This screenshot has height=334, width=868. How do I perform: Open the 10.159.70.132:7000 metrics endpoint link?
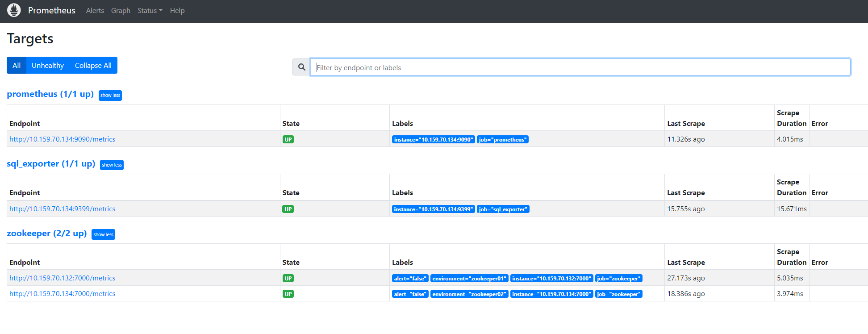point(62,278)
